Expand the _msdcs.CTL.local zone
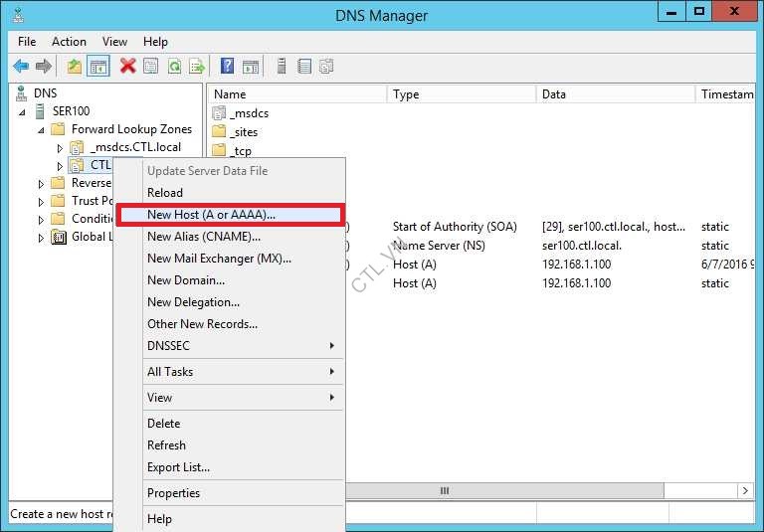 coord(60,148)
